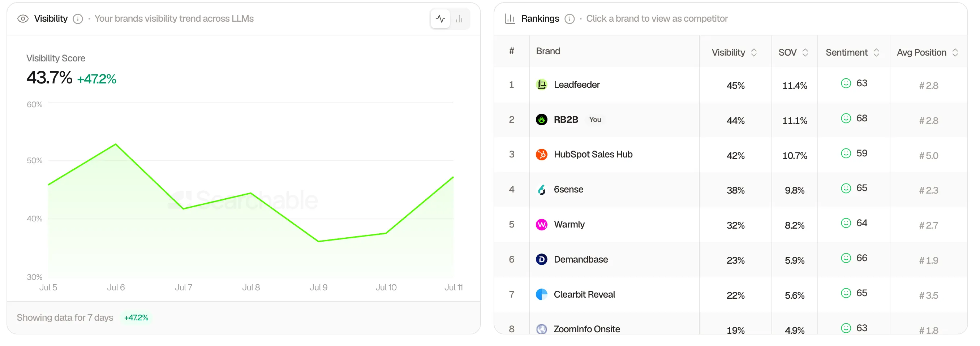Click the eye icon beside Visibility

tap(23, 19)
